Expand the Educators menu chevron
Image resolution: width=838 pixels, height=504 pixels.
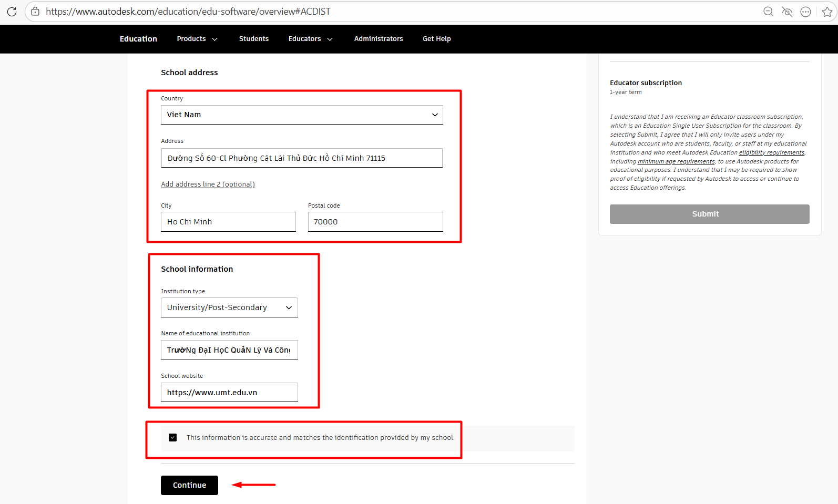point(330,39)
